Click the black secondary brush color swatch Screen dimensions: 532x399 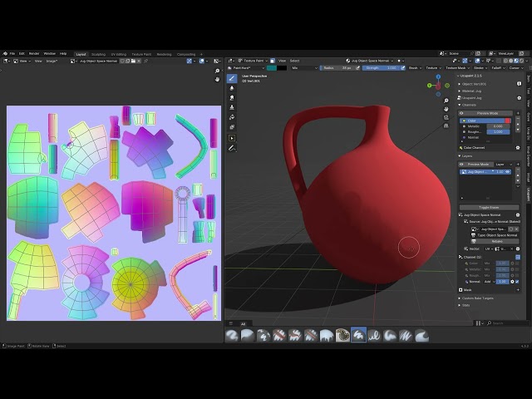point(282,68)
